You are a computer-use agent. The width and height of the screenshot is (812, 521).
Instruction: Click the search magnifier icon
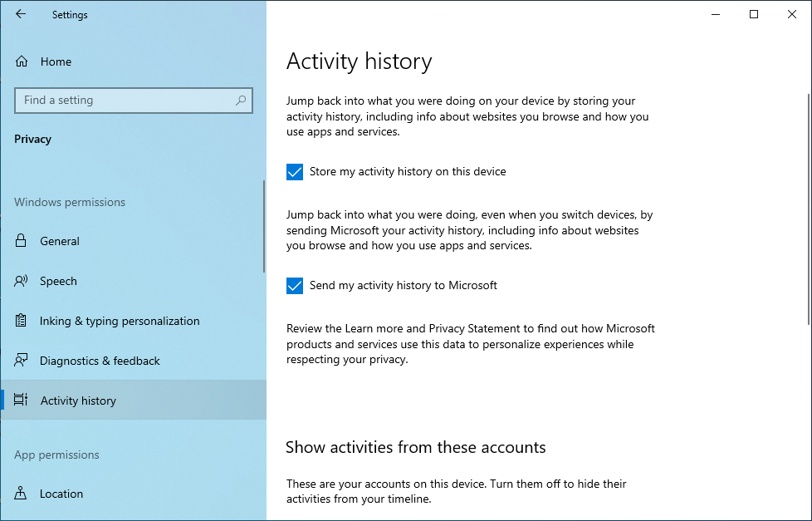[x=241, y=101]
